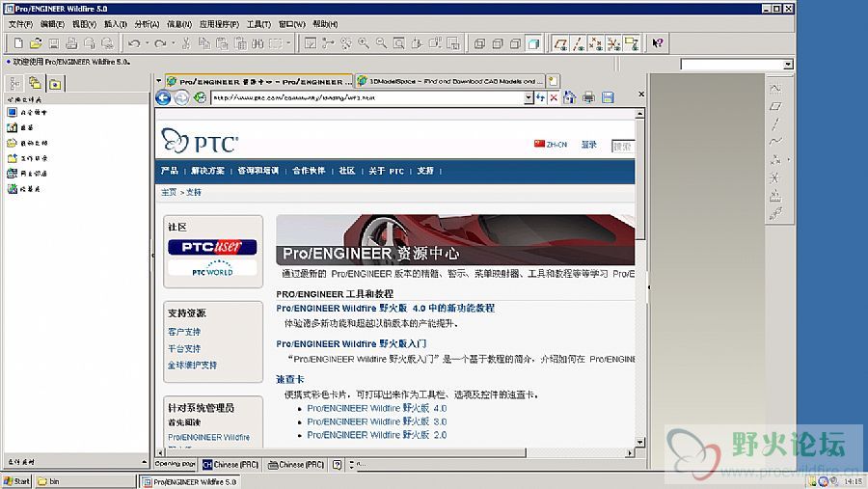Select the Pro/ENGINEER resource center browser tab
This screenshot has width=868, height=489.
pyautogui.click(x=259, y=81)
